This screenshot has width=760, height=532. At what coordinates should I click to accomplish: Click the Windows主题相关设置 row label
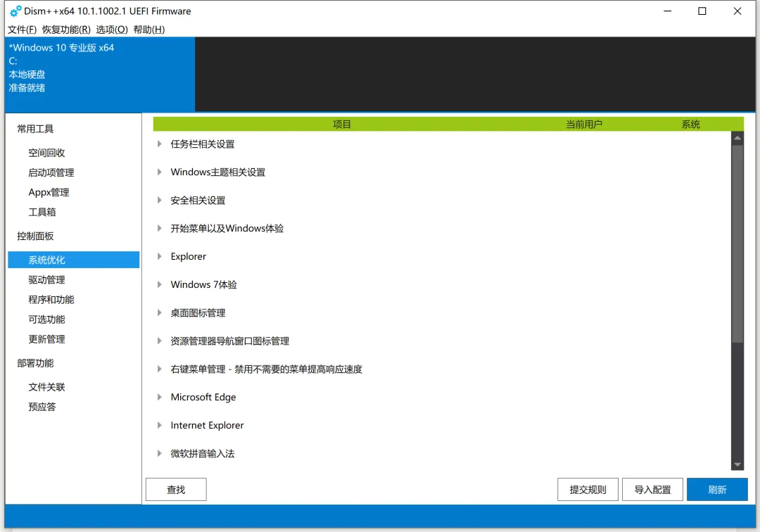pos(217,172)
